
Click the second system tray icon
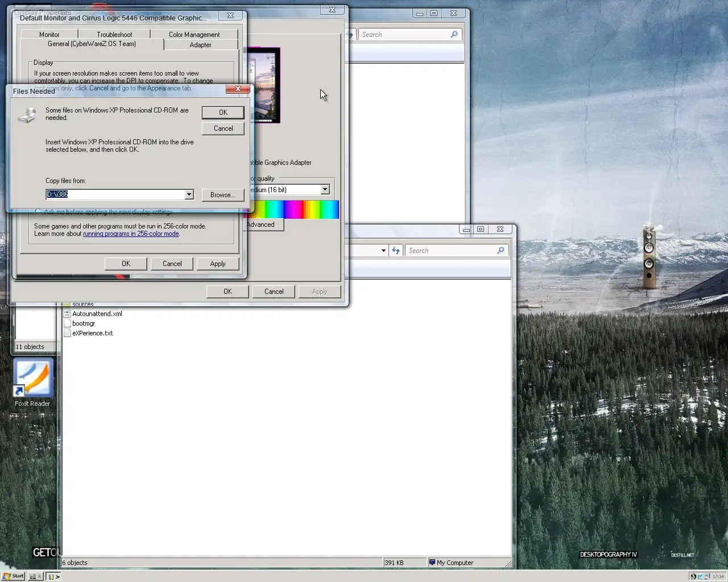tap(700, 576)
